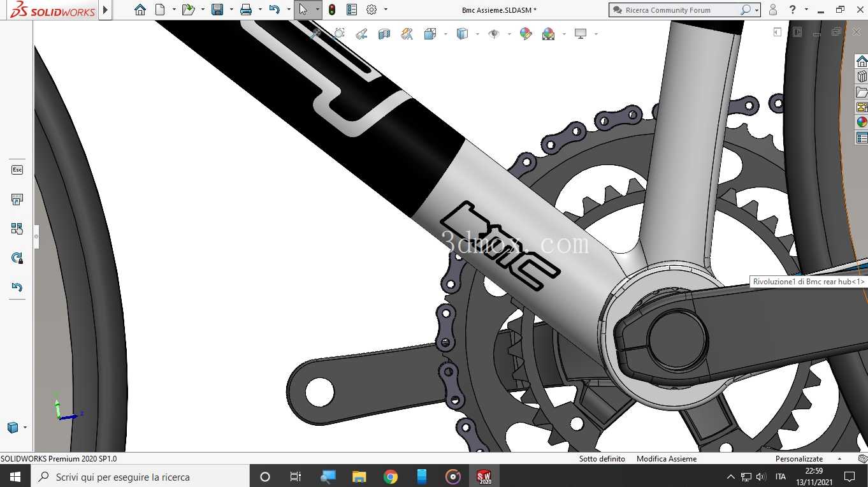Open File Explorer from the taskbar
Screen dimensions: 868x487
(359, 477)
